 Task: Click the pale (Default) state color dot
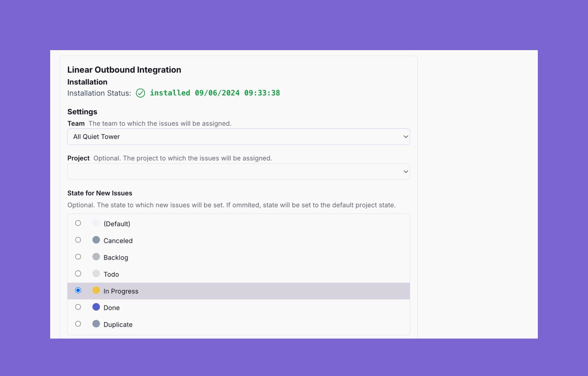tap(96, 223)
